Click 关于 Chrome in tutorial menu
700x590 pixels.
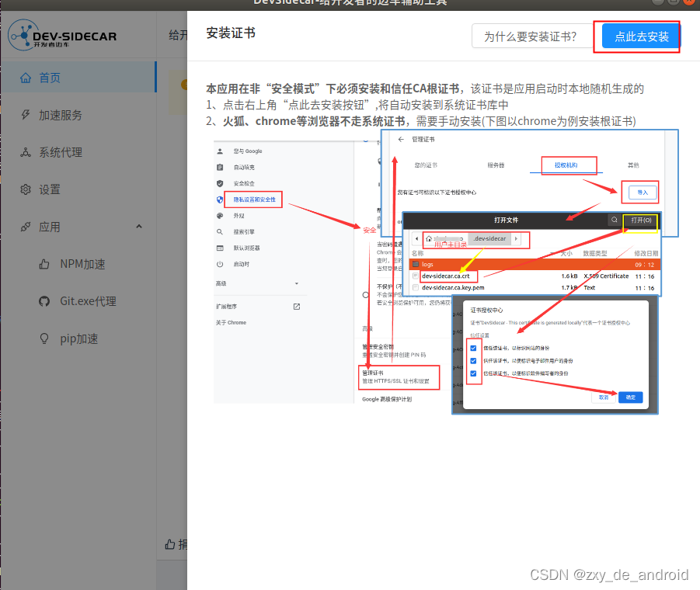(231, 322)
